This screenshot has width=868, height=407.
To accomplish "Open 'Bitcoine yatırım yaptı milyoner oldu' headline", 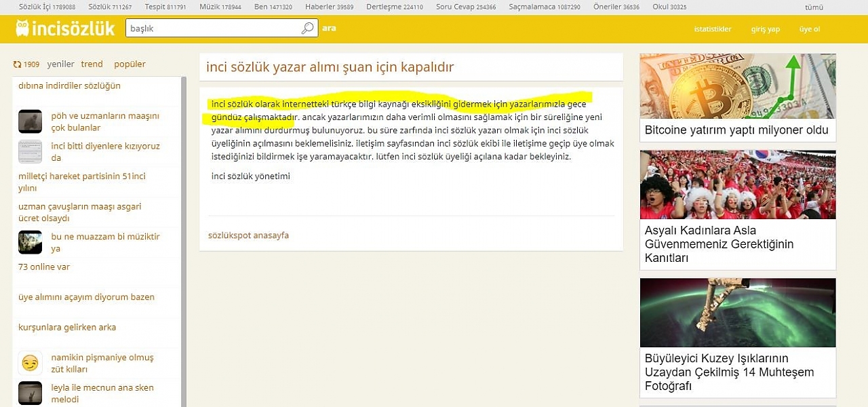I will point(736,130).
